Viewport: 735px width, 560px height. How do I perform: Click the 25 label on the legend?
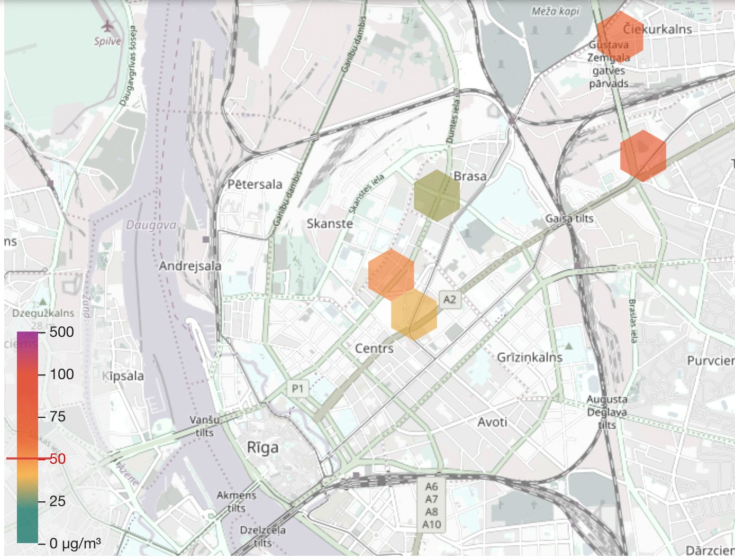point(58,501)
